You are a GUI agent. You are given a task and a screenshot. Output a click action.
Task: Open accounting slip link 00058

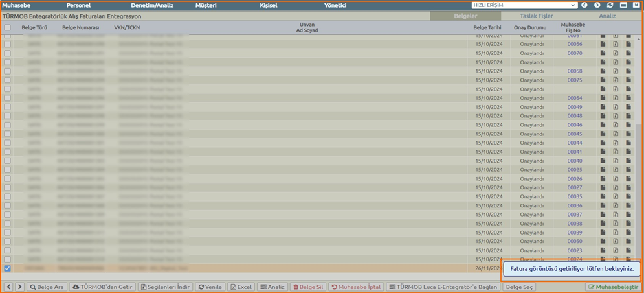[x=575, y=71]
